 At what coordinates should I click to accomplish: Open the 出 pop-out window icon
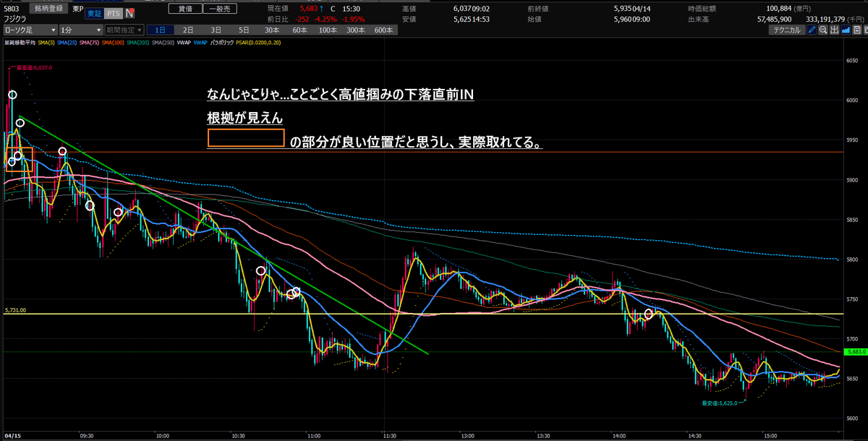point(833,30)
